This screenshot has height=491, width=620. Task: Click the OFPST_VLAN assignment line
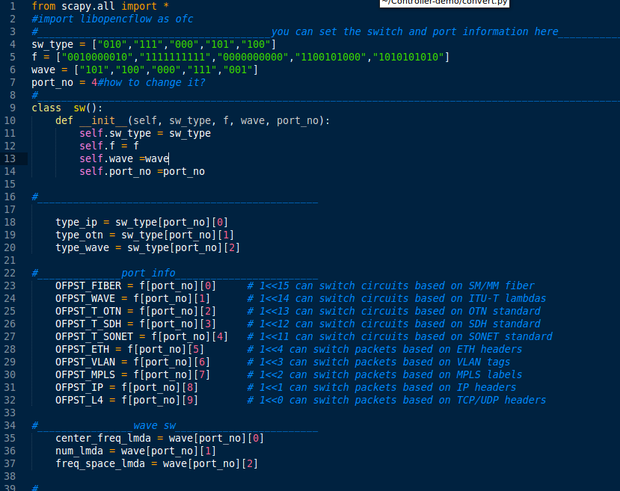tap(132, 362)
